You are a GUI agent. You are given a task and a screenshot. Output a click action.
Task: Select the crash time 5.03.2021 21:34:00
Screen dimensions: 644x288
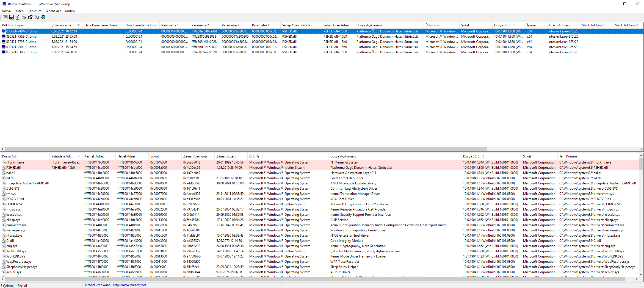pos(64,42)
